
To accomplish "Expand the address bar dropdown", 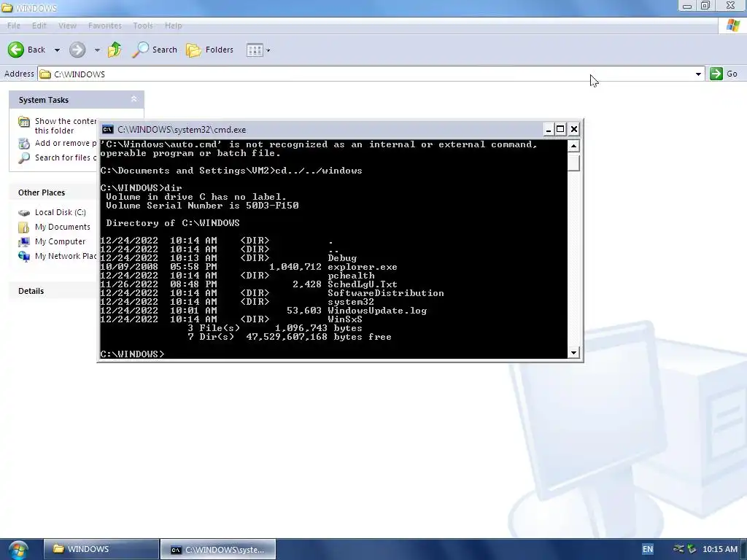I will (x=698, y=74).
